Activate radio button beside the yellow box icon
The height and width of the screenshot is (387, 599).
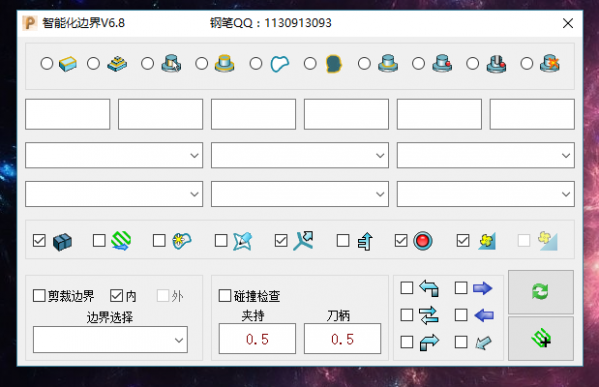tap(47, 63)
